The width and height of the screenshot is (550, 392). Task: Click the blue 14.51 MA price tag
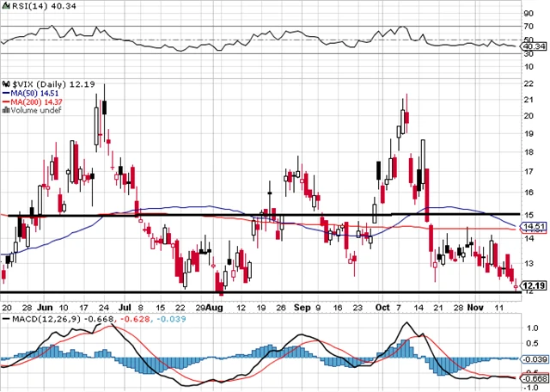pyautogui.click(x=535, y=227)
